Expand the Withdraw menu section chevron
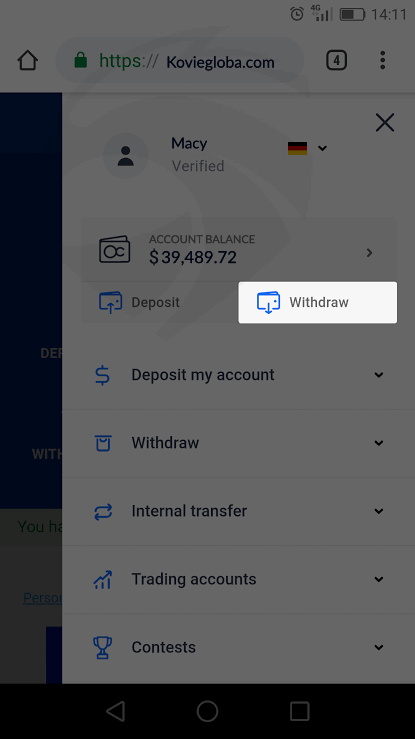415x739 pixels. 379,443
